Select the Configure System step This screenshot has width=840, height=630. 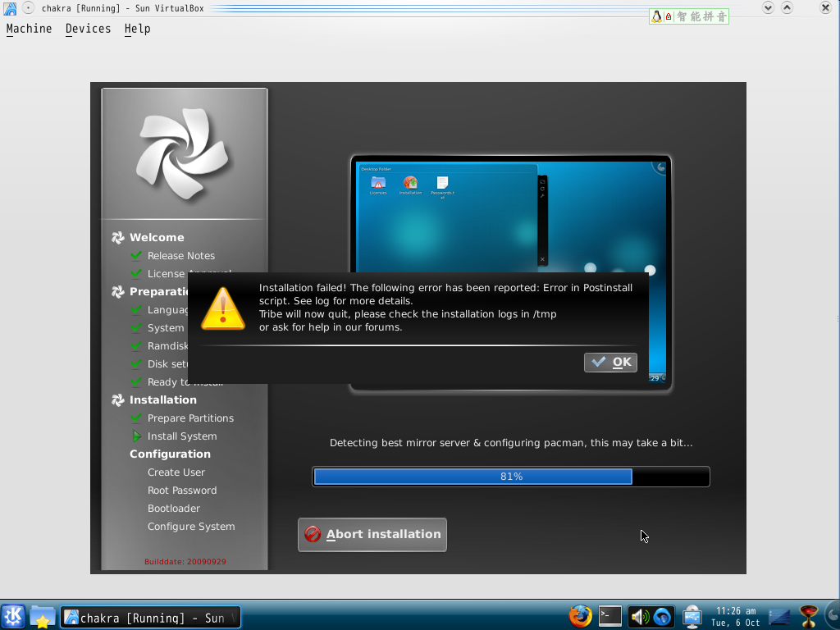pyautogui.click(x=191, y=527)
